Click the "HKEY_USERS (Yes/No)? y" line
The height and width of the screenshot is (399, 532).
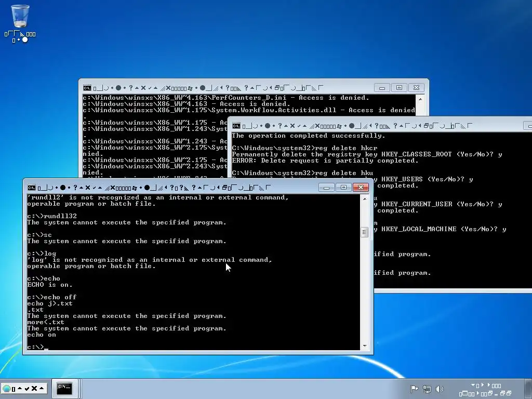pos(427,179)
